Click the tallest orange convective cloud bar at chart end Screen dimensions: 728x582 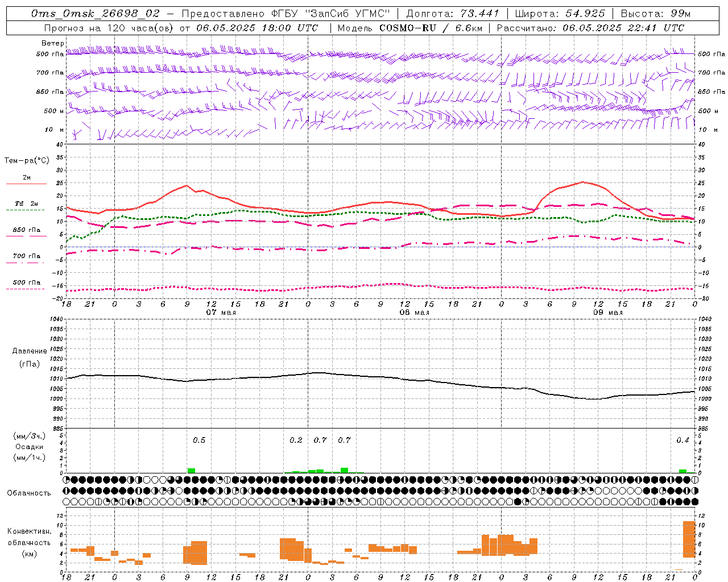689,539
